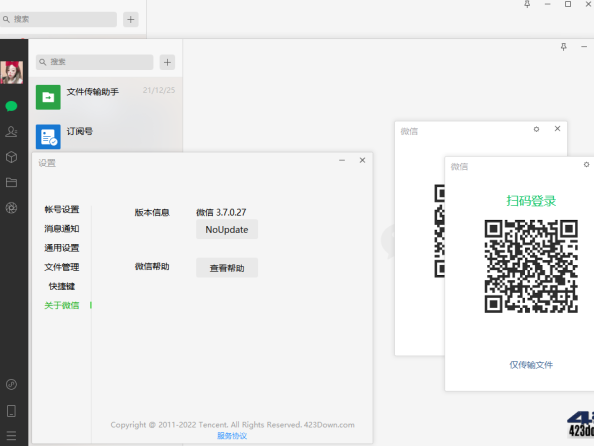
Task: Select the 通用设置 settings tab
Action: [62, 248]
